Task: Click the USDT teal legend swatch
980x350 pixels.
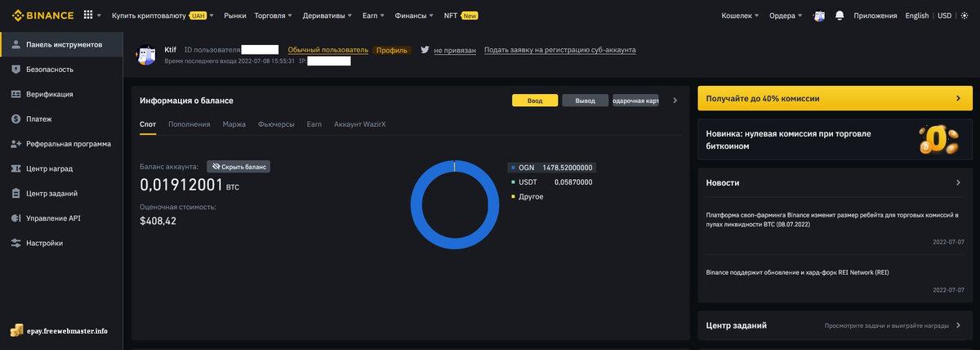Action: pos(513,182)
